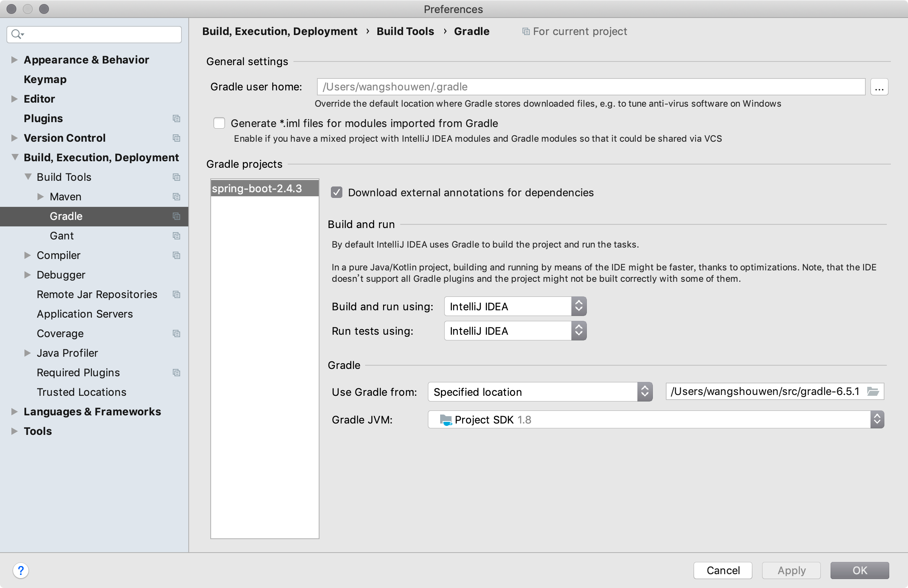Image resolution: width=908 pixels, height=588 pixels.
Task: Uncheck Download external annotations for dependencies
Action: point(337,193)
